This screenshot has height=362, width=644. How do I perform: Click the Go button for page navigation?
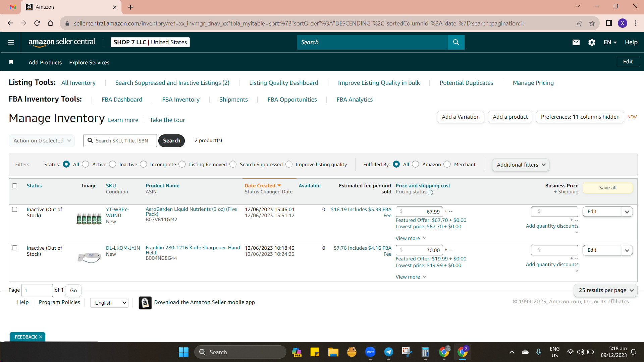(73, 291)
